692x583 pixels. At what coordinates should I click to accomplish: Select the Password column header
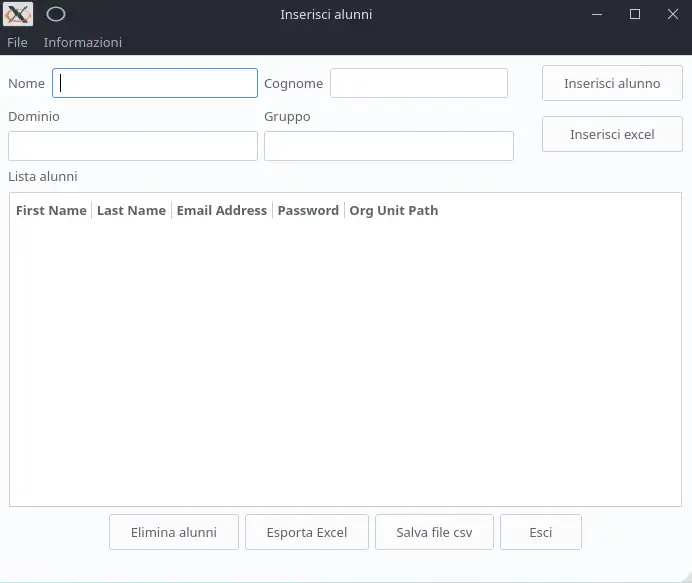[308, 211]
